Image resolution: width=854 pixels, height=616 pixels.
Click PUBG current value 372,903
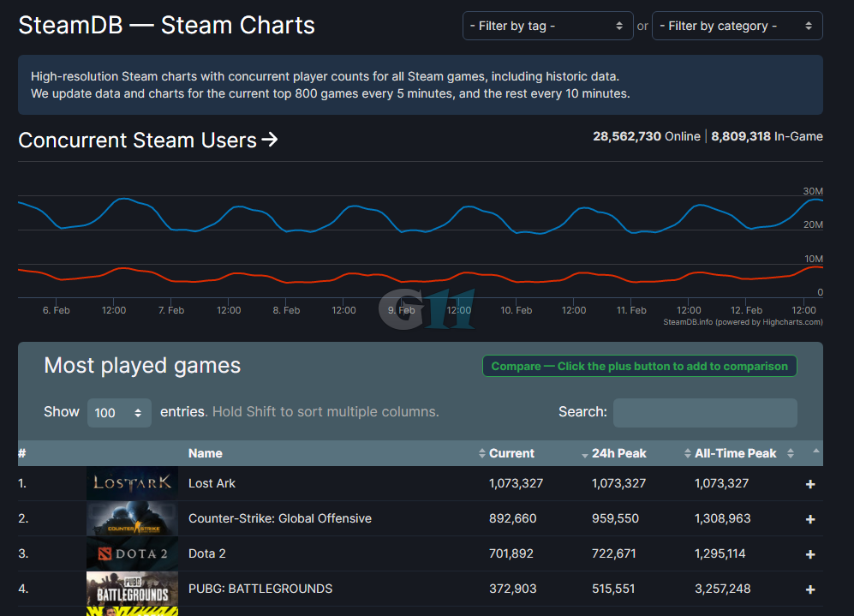coord(512,589)
